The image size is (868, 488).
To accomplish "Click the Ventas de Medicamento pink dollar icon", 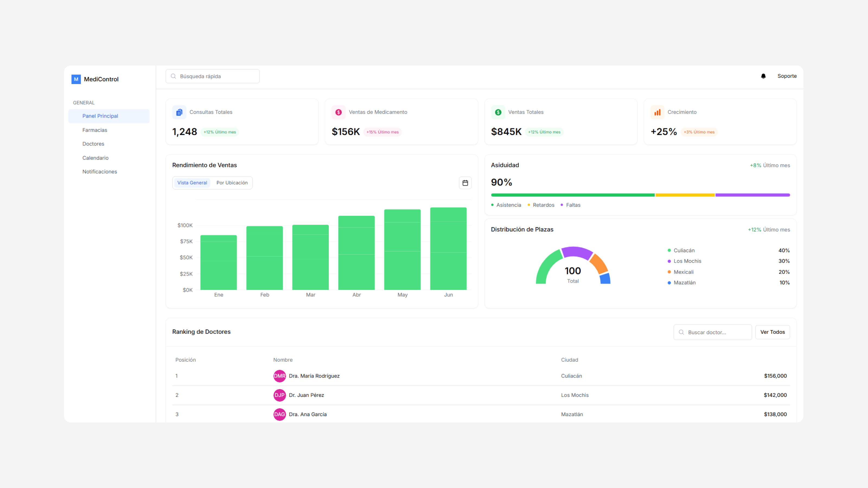I will tap(338, 112).
